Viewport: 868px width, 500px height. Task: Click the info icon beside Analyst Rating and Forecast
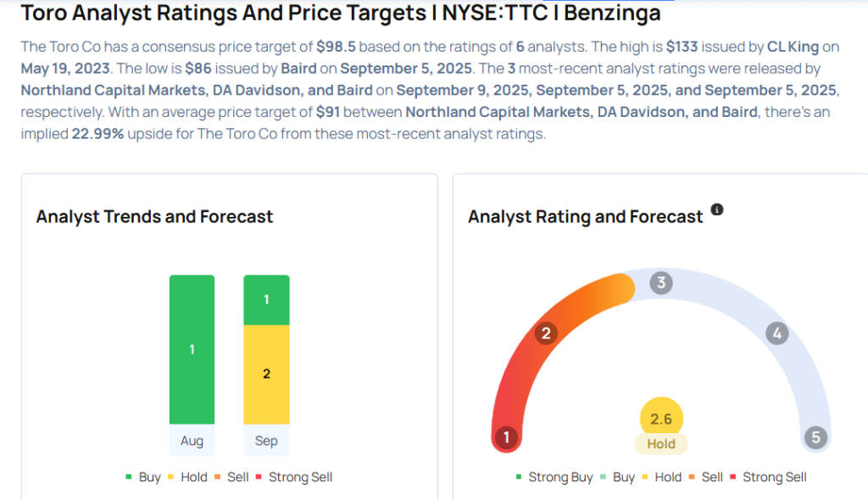pos(717,209)
